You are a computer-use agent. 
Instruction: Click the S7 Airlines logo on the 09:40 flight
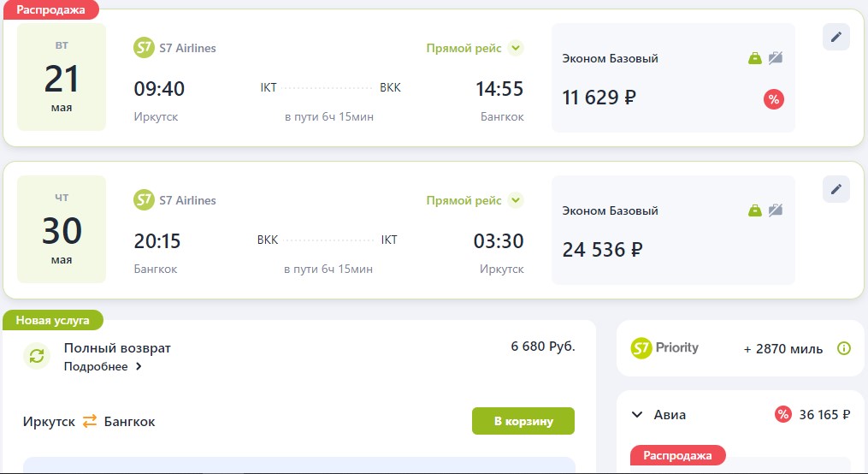pyautogui.click(x=144, y=48)
